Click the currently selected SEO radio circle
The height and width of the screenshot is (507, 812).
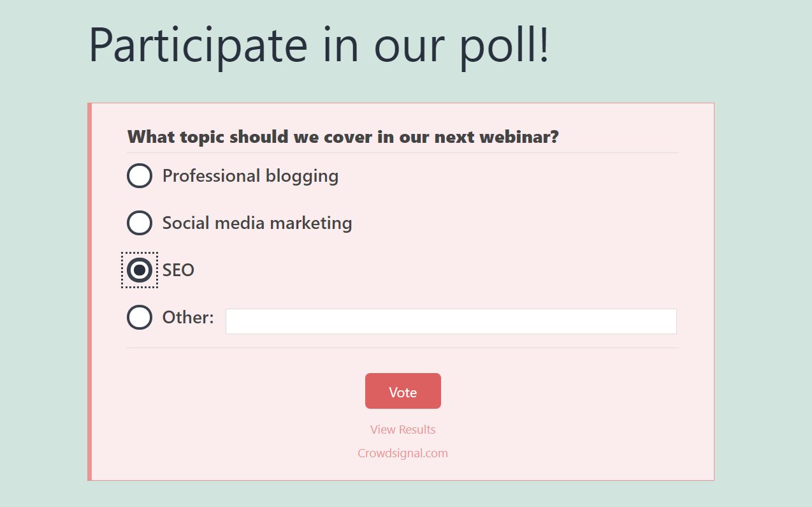pyautogui.click(x=139, y=270)
